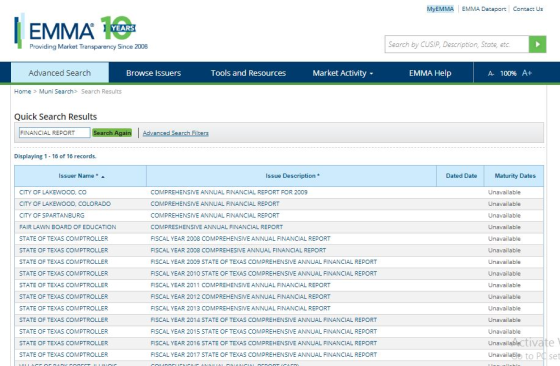The image size is (560, 366).
Task: Go to Home breadcrumb link
Action: [x=22, y=91]
